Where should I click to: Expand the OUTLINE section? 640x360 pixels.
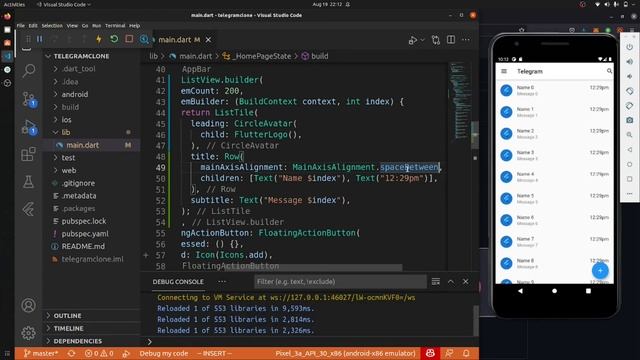pyautogui.click(x=67, y=316)
